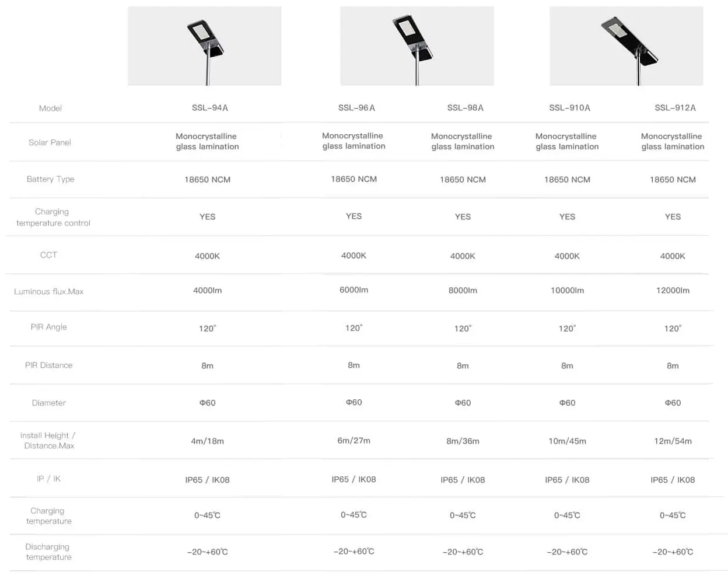Click the 12000lm luminous flux value

pyautogui.click(x=673, y=290)
